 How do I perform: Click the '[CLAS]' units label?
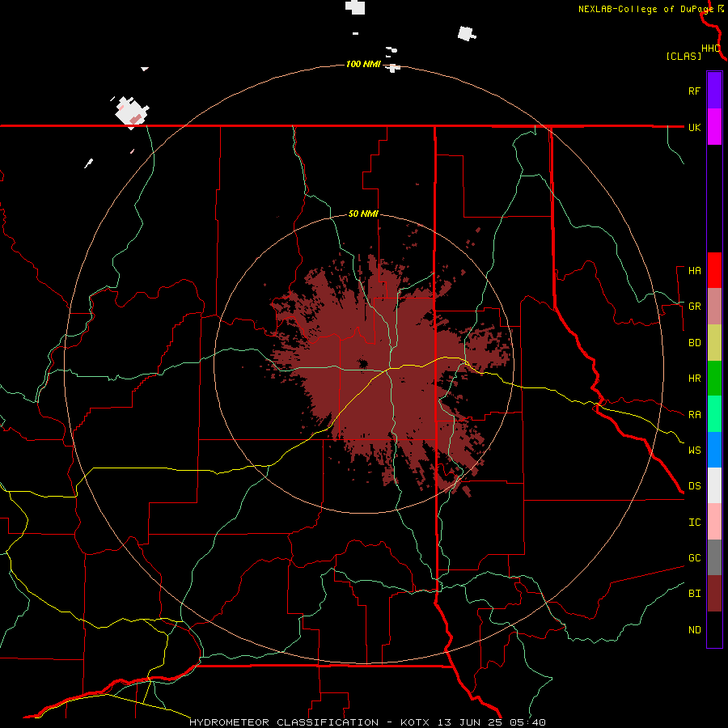(x=684, y=57)
